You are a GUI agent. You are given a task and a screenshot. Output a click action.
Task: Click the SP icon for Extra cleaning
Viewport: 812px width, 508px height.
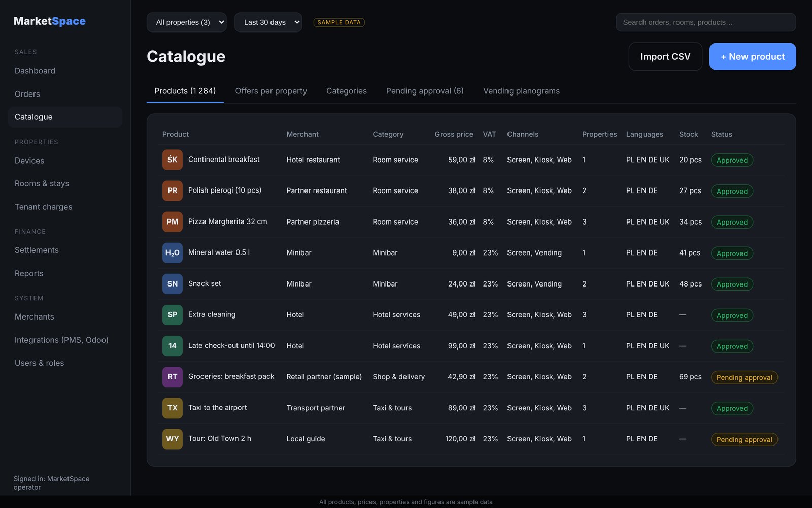(173, 314)
